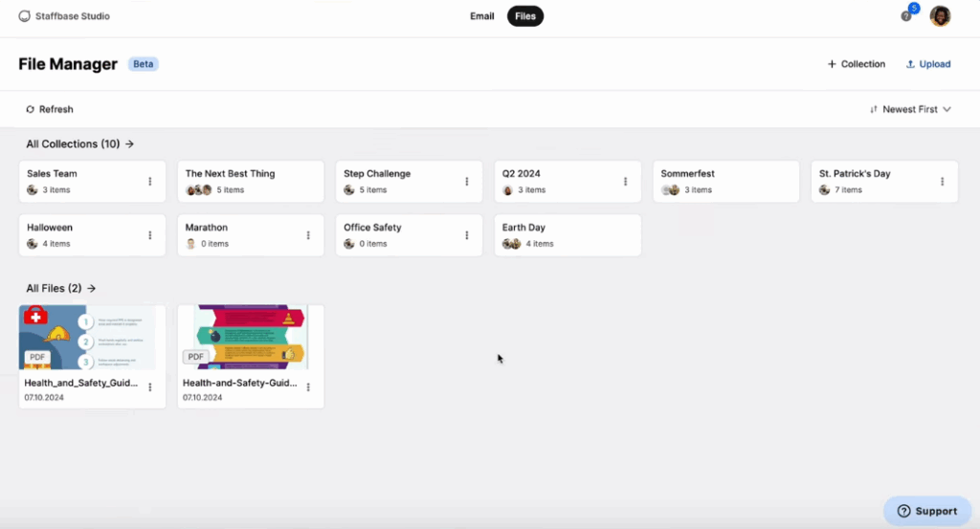Select the Files tab
980x529 pixels.
[x=525, y=16]
